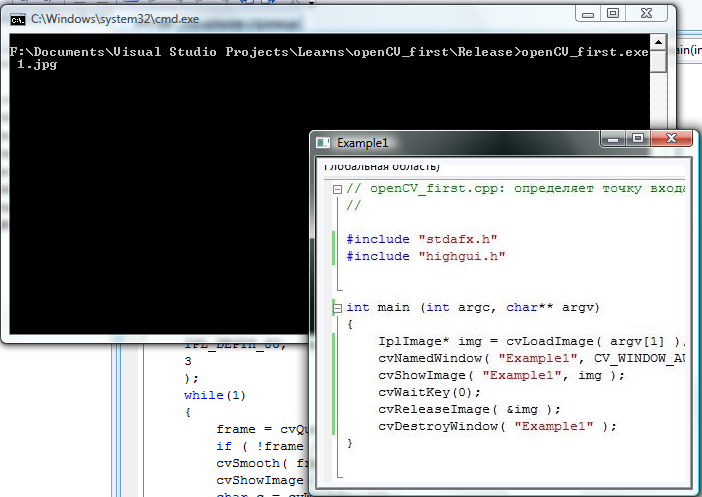Minimize the cmd.exe console window
The height and width of the screenshot is (497, 702).
585,14
